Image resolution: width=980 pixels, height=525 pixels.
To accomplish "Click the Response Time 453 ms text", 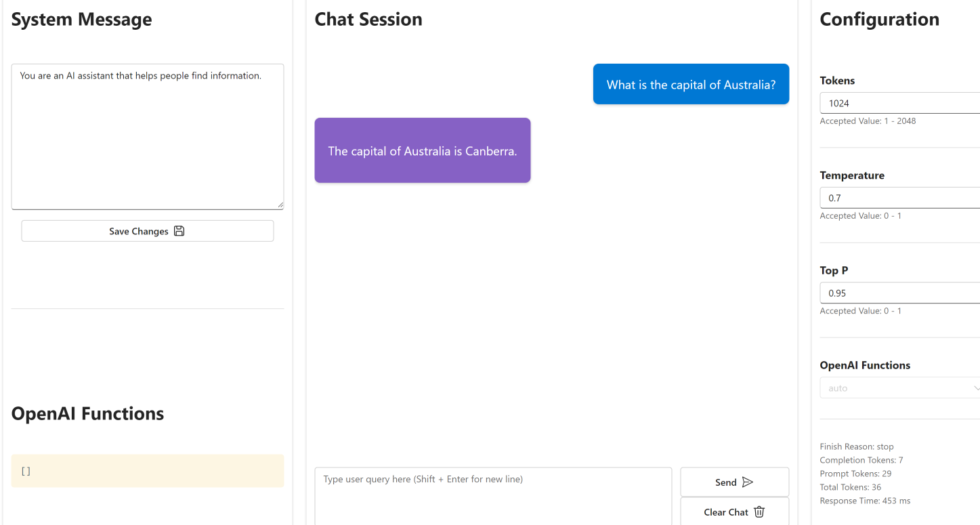I will tap(865, 501).
